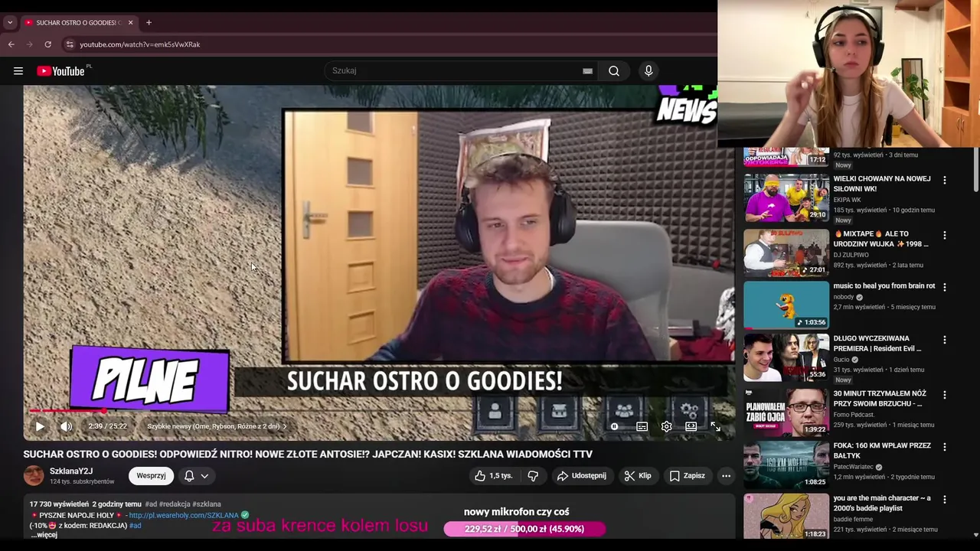
Task: Click the search magnifier button
Action: tap(614, 71)
